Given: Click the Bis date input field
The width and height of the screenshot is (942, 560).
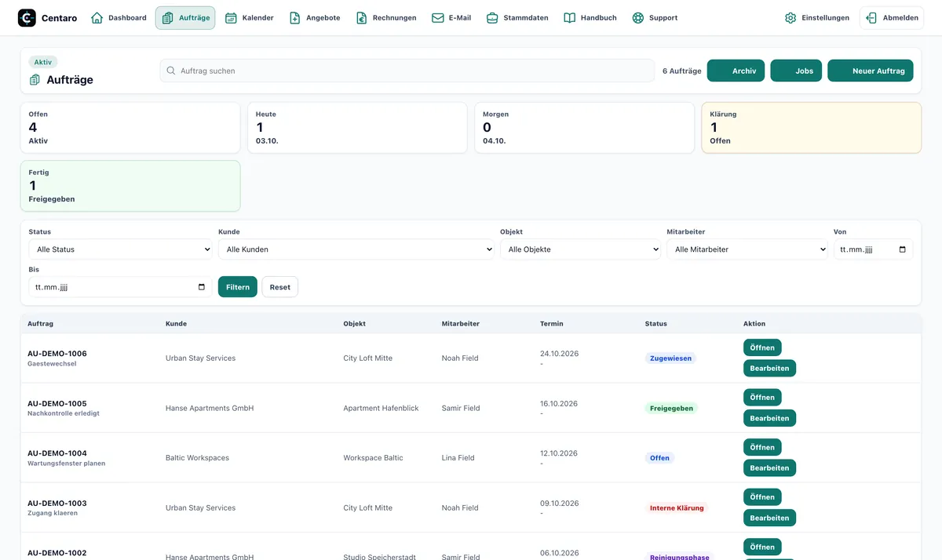Looking at the screenshot, I should pos(120,287).
